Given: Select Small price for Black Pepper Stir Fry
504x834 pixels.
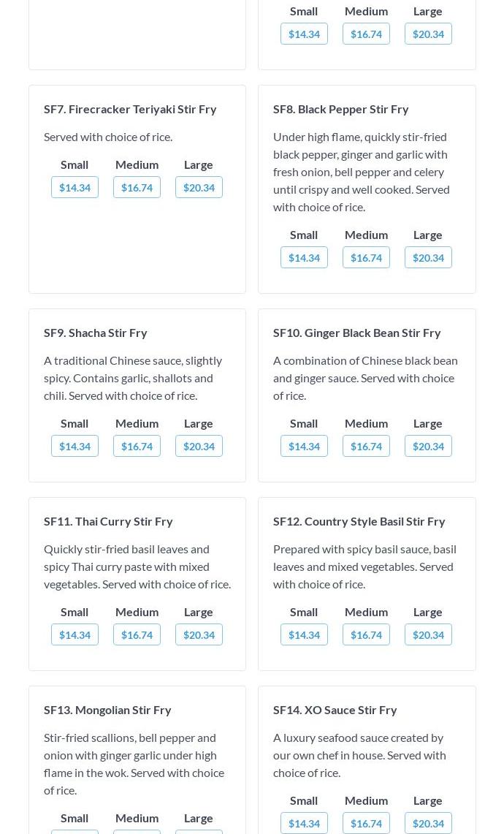Looking at the screenshot, I should click(304, 257).
